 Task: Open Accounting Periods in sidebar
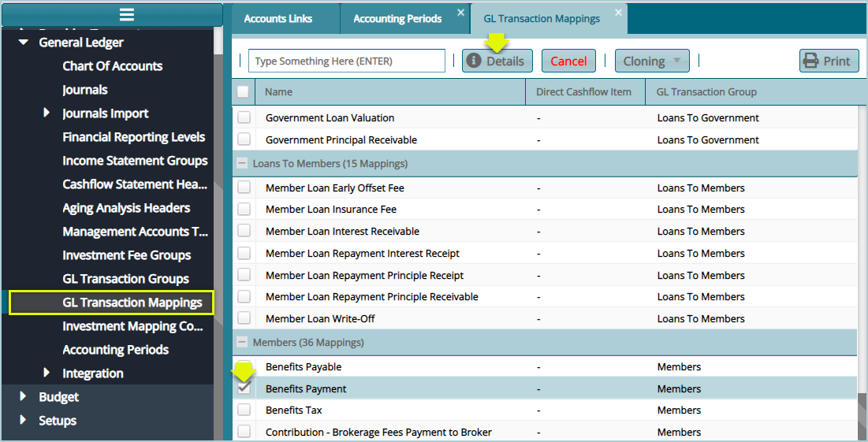[116, 350]
